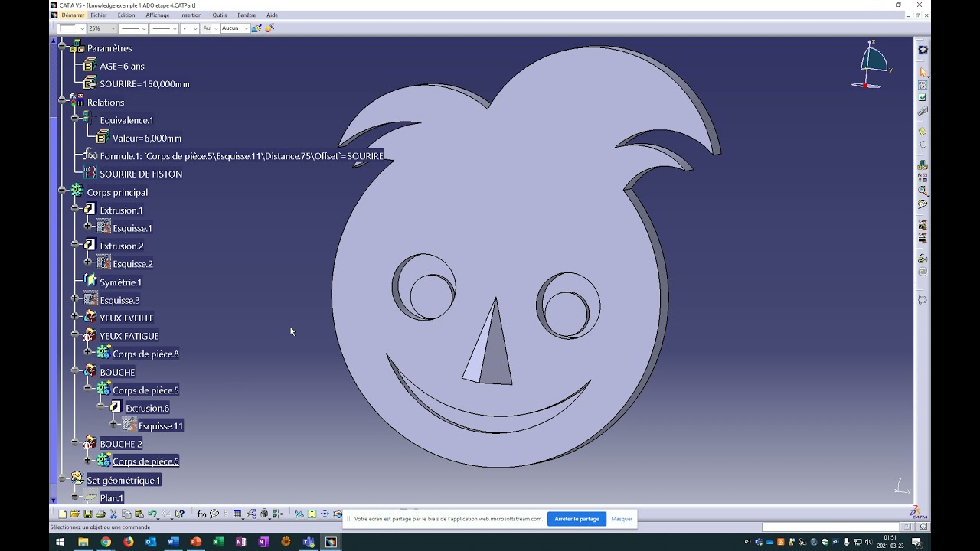Save the part with the floppy disk icon
Screen dimensions: 980x551
tap(88, 514)
